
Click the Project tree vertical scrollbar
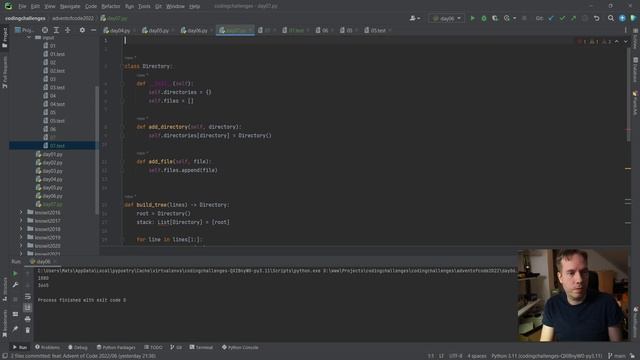tap(97, 150)
